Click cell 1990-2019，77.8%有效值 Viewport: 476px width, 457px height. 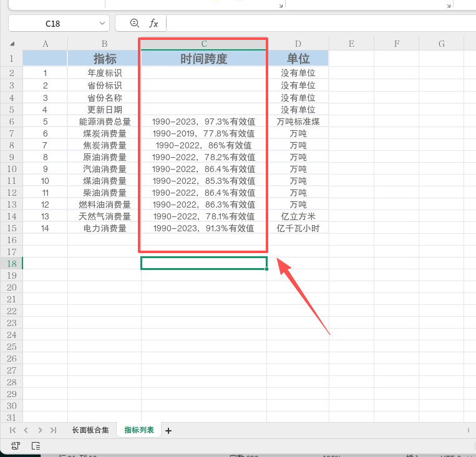click(204, 133)
